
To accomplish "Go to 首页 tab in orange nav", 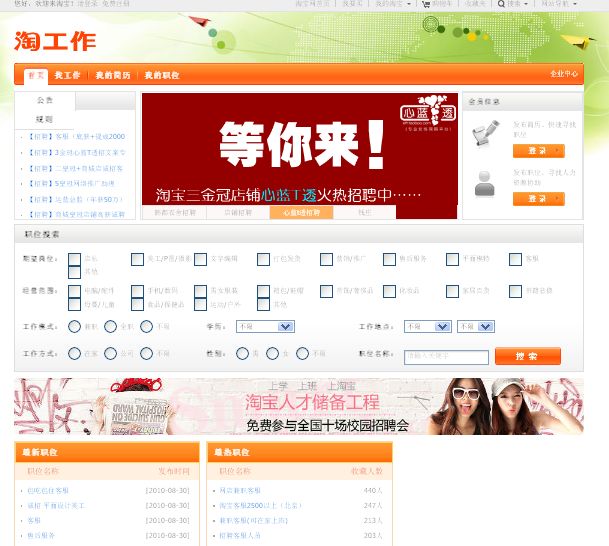I will pyautogui.click(x=36, y=76).
